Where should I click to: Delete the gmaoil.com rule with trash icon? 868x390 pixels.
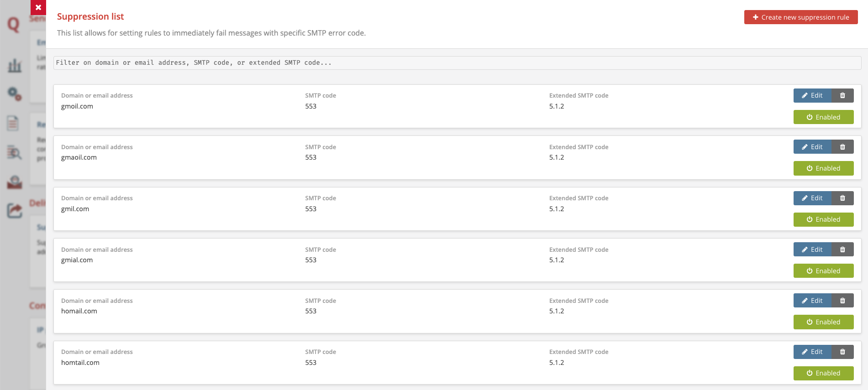842,147
